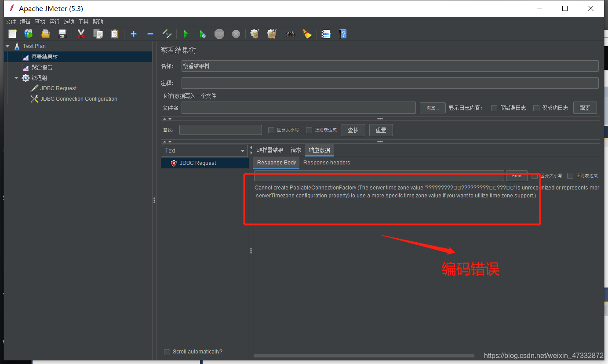Viewport: 608px width, 364px height.
Task: Select the Response Body tab
Action: click(x=277, y=163)
